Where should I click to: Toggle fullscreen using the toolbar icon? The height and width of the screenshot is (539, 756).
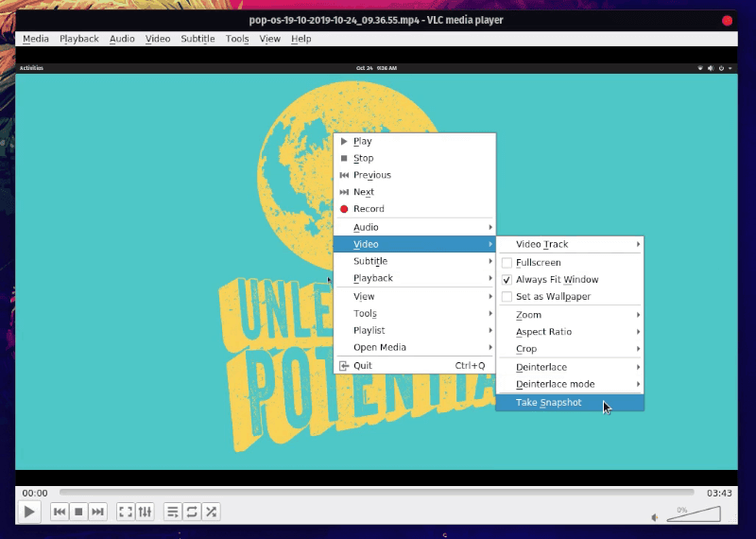(x=126, y=512)
